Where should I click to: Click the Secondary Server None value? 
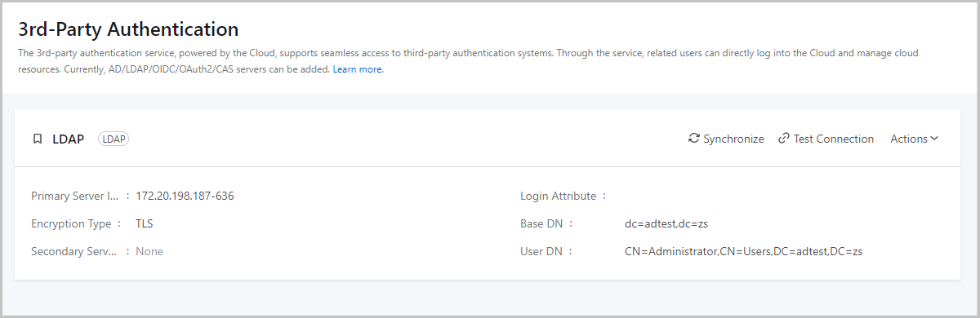tap(149, 251)
